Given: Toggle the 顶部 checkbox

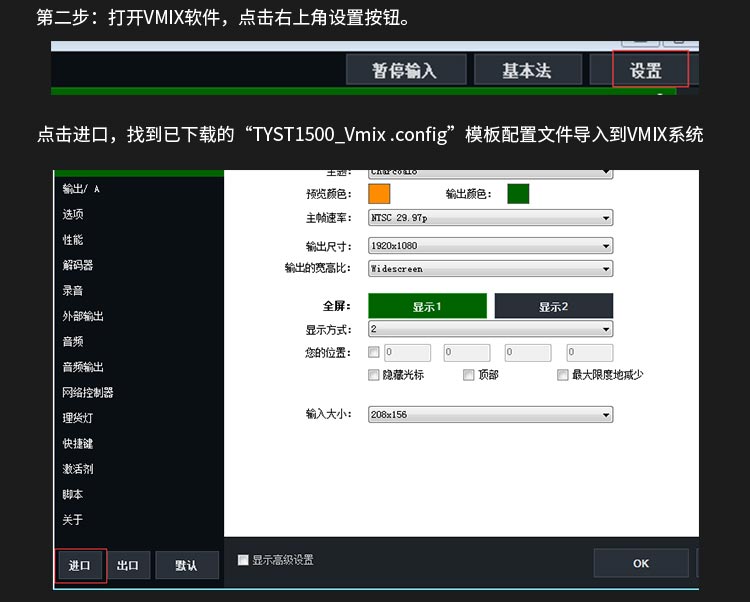Looking at the screenshot, I should (469, 375).
